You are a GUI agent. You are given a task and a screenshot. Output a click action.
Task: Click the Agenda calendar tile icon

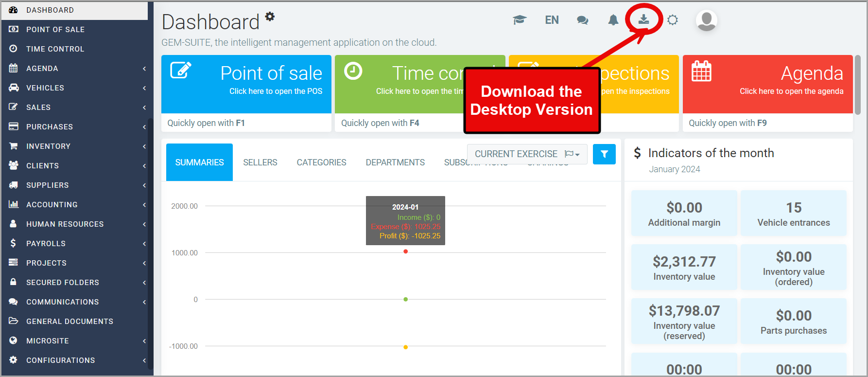(x=701, y=72)
